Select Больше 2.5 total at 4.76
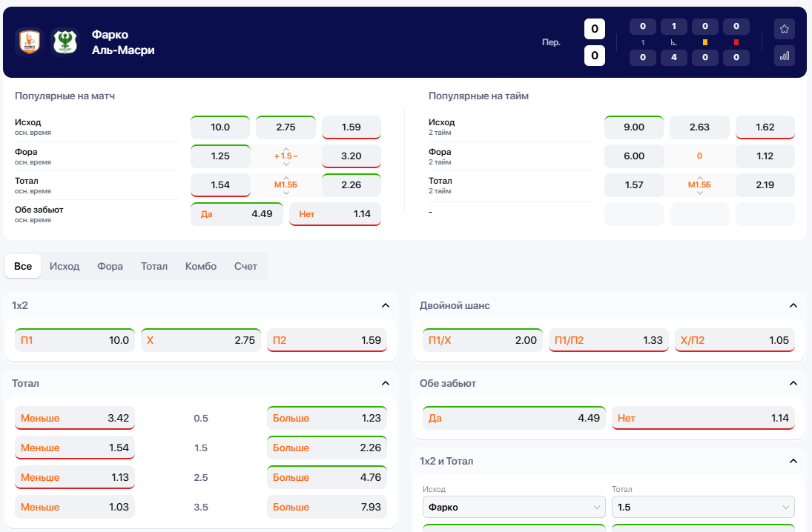The height and width of the screenshot is (532, 812). (327, 478)
